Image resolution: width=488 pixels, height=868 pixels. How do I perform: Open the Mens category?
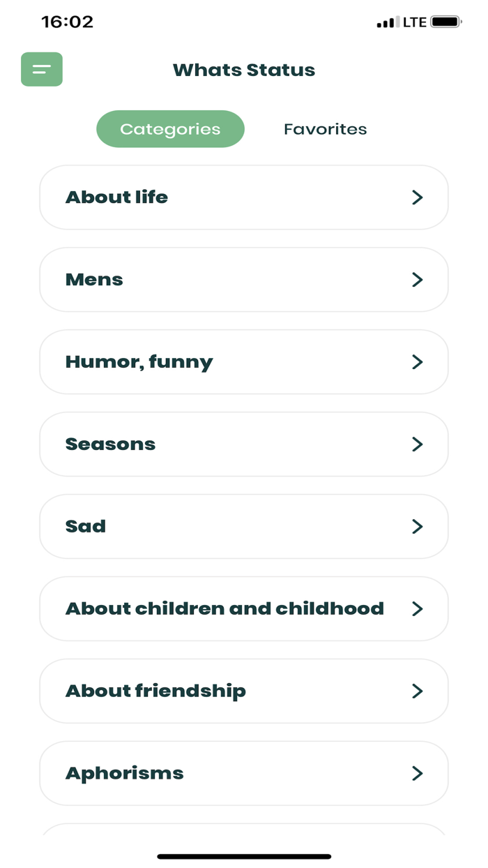click(244, 279)
